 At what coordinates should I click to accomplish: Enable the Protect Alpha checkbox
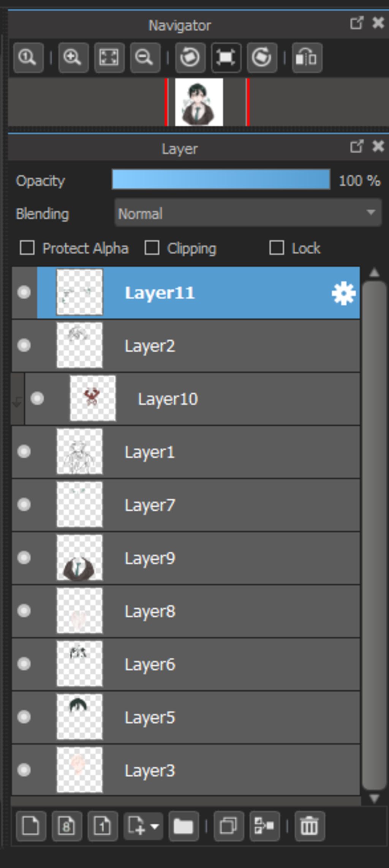coord(27,248)
